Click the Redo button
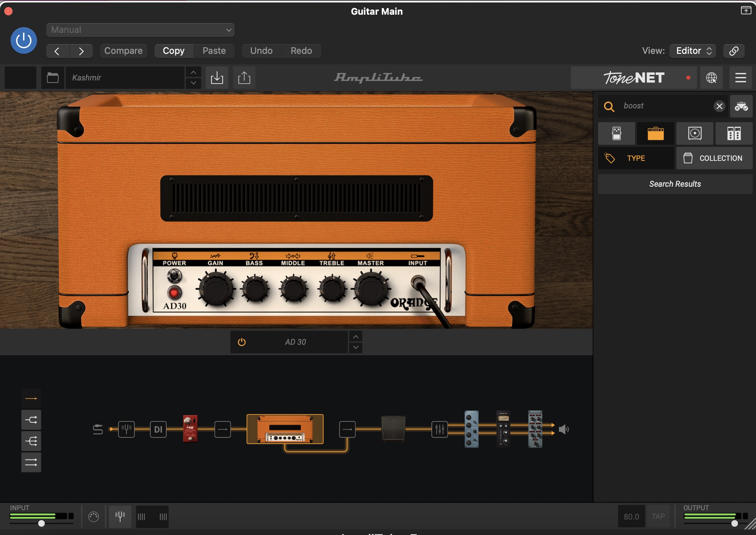Screen dimensions: 756x535 pos(301,51)
